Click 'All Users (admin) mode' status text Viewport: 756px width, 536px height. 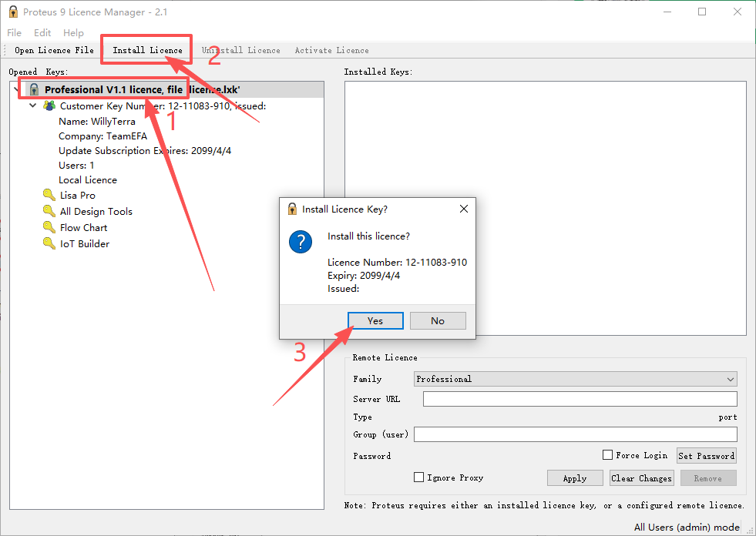pyautogui.click(x=687, y=528)
